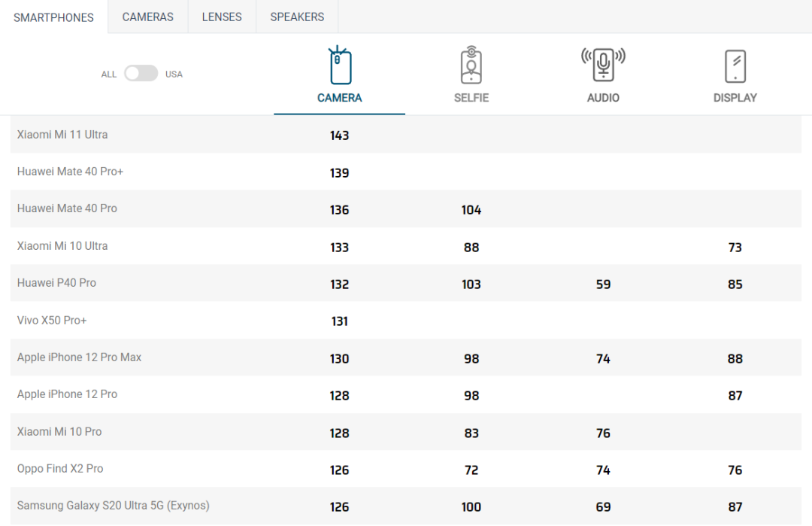The height and width of the screenshot is (526, 812).
Task: Click the Audio microphone icon
Action: click(603, 65)
